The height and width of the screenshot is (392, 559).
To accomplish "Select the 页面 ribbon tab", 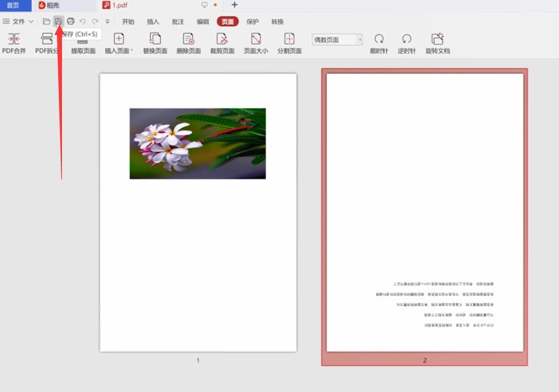I will (227, 22).
